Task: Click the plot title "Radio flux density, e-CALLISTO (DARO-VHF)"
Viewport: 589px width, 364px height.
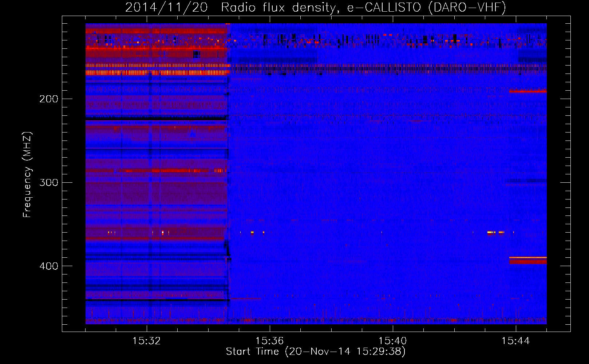Action: coord(363,7)
